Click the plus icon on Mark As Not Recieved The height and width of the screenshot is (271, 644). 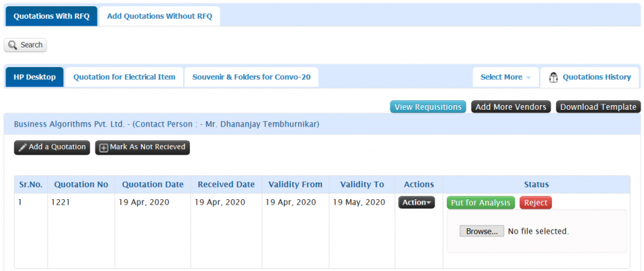[x=104, y=148]
